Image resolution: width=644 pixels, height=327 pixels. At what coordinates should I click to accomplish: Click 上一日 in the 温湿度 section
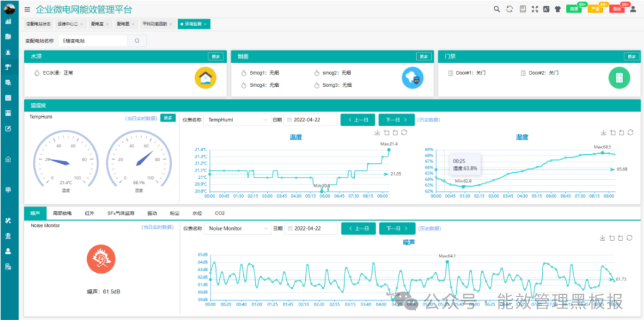[358, 120]
